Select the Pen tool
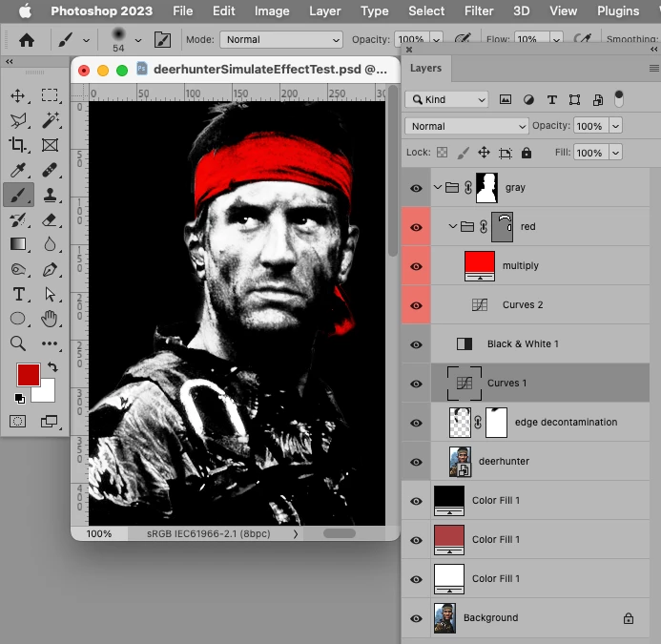 tap(50, 269)
